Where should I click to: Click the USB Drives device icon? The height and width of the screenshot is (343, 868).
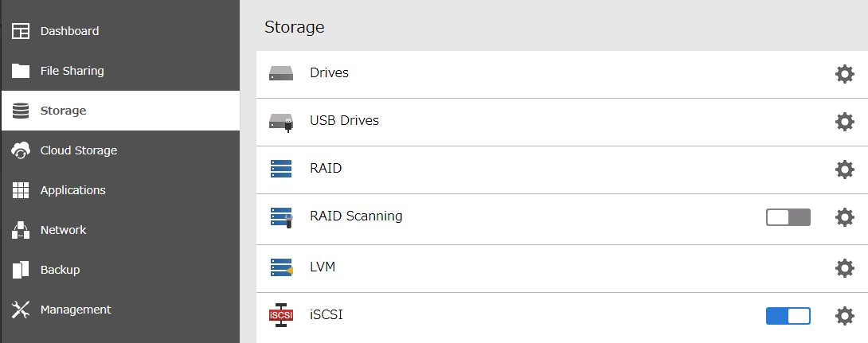281,122
